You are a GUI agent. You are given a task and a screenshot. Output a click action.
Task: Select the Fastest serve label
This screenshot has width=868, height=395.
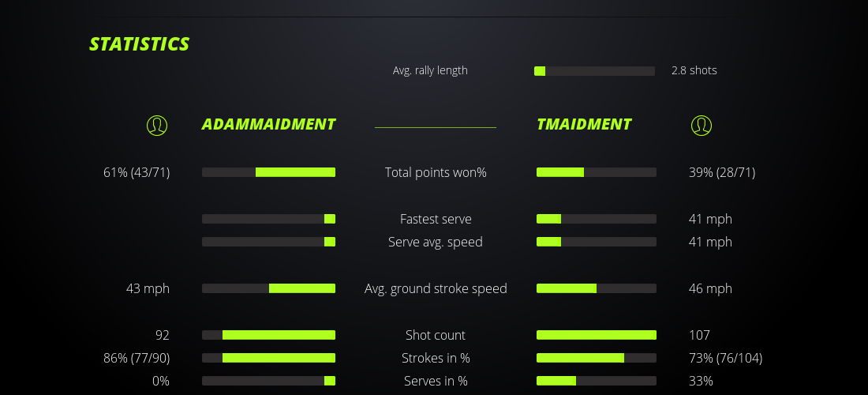coord(436,219)
